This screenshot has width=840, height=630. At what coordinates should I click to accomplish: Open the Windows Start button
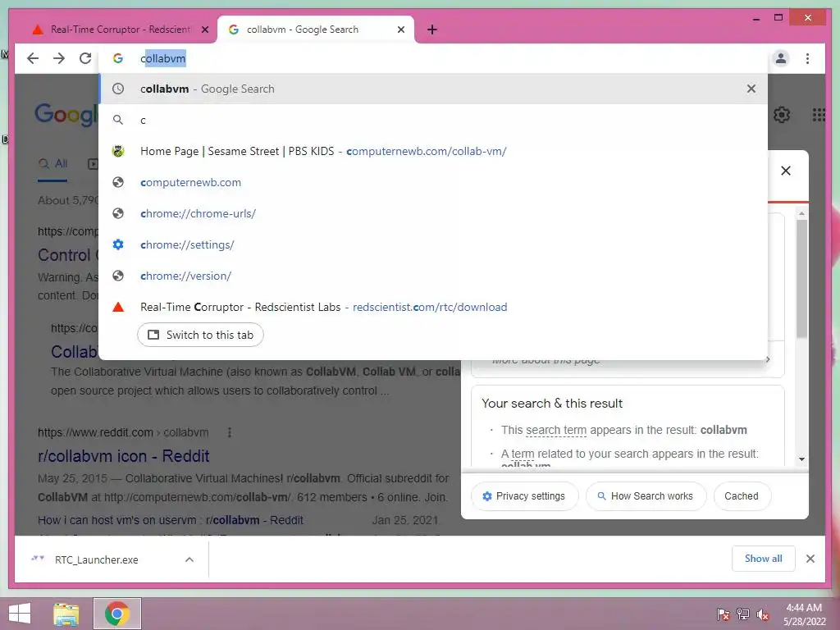pyautogui.click(x=20, y=614)
